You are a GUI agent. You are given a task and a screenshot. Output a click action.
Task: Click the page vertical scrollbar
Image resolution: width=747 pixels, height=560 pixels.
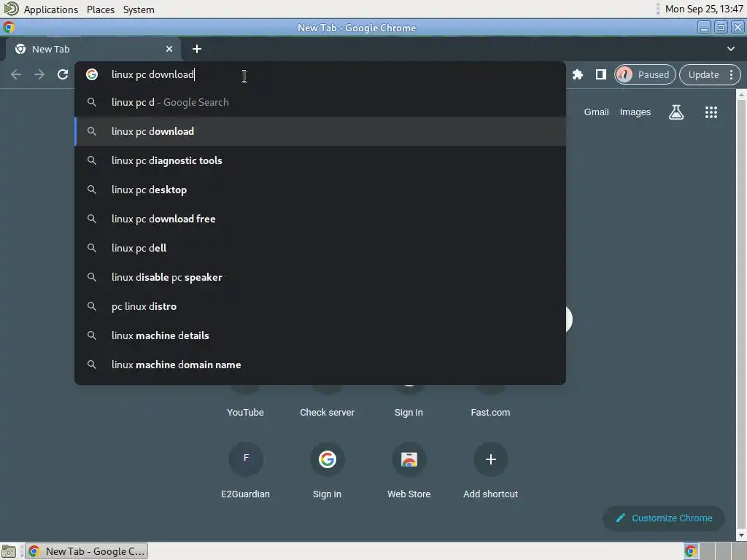(x=741, y=314)
